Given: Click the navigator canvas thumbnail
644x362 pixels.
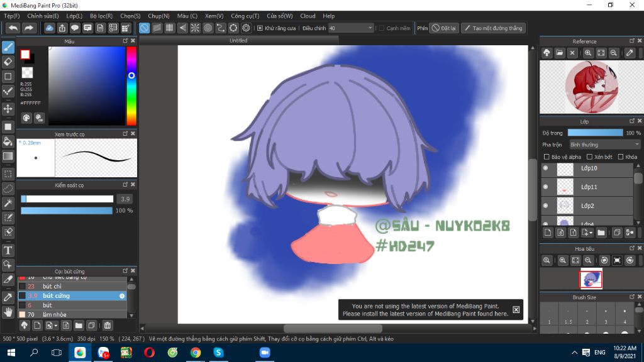Looking at the screenshot, I should 591,279.
